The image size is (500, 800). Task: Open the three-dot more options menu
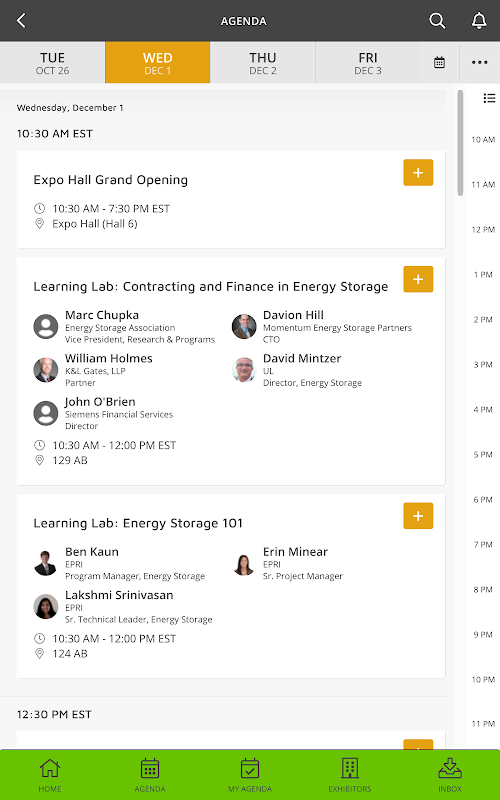point(480,62)
